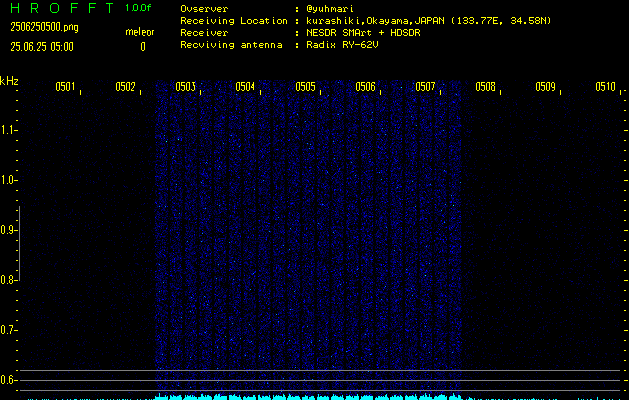The height and width of the screenshot is (400, 629).
Task: Click the HROFFT title text
Action: 62,8
